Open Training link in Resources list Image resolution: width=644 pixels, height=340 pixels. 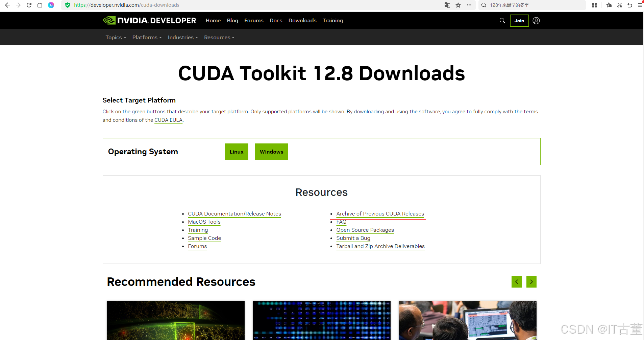tap(198, 230)
